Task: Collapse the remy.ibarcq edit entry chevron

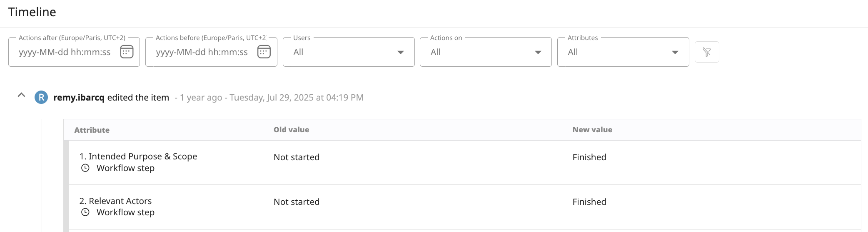Action: 21,96
